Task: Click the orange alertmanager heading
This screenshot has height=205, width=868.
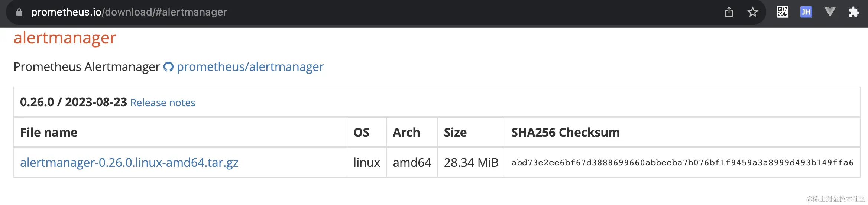Action: [65, 38]
